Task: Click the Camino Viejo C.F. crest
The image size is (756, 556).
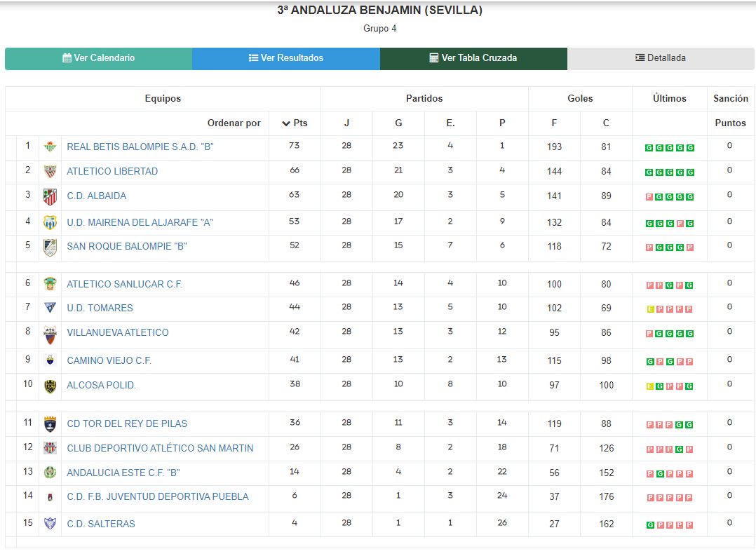Action: pyautogui.click(x=50, y=360)
